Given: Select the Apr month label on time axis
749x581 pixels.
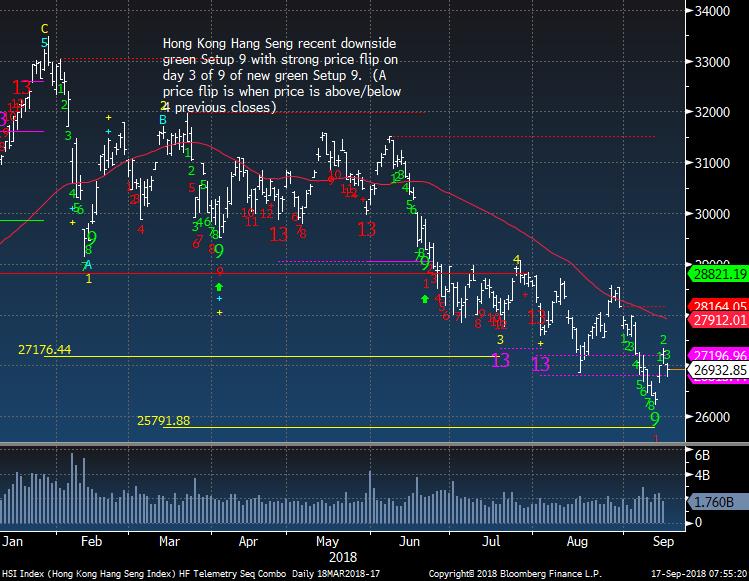Looking at the screenshot, I should tap(248, 541).
